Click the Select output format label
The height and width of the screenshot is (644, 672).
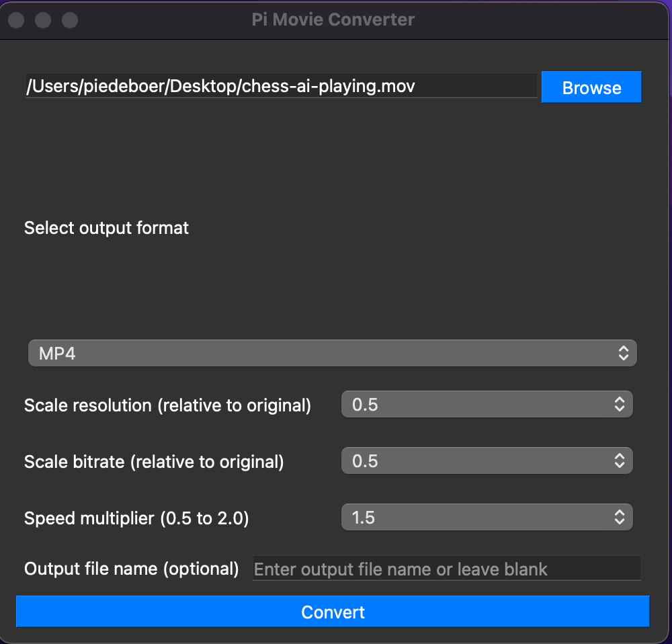(x=106, y=228)
